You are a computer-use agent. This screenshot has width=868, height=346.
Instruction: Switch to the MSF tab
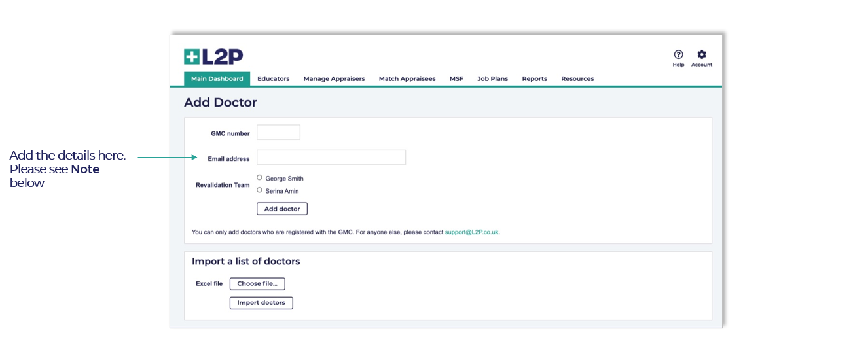(x=456, y=79)
